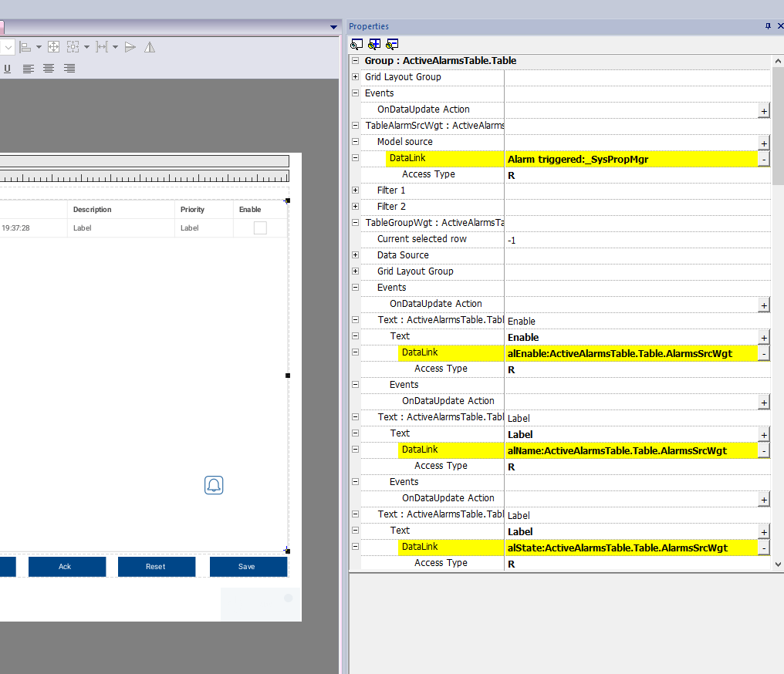
Task: Remove the alEnable DataLink with minus button
Action: pos(763,354)
